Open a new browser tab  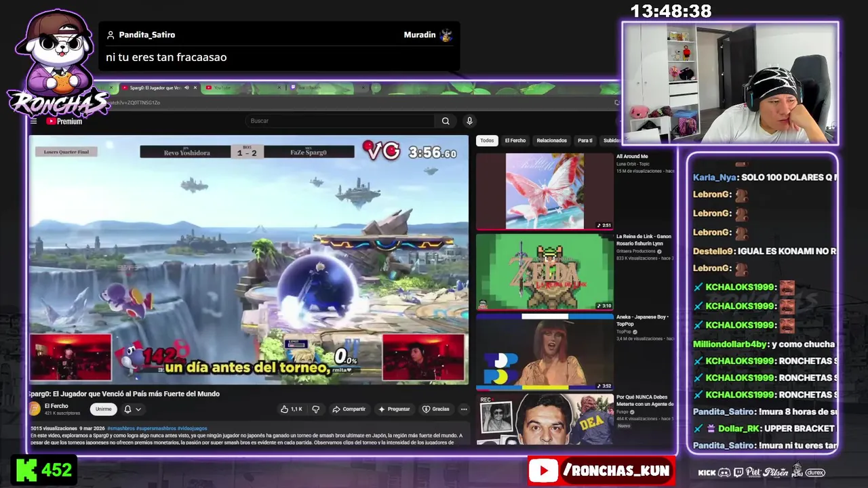(x=376, y=87)
